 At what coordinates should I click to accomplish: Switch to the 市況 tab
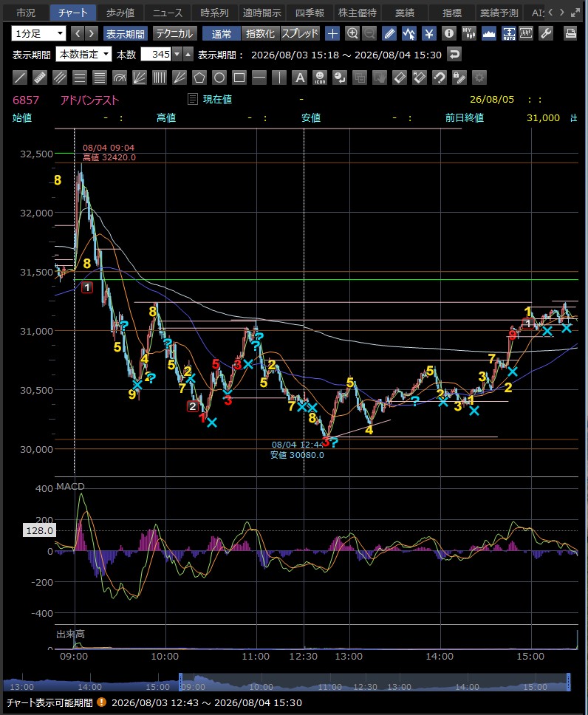pyautogui.click(x=26, y=13)
